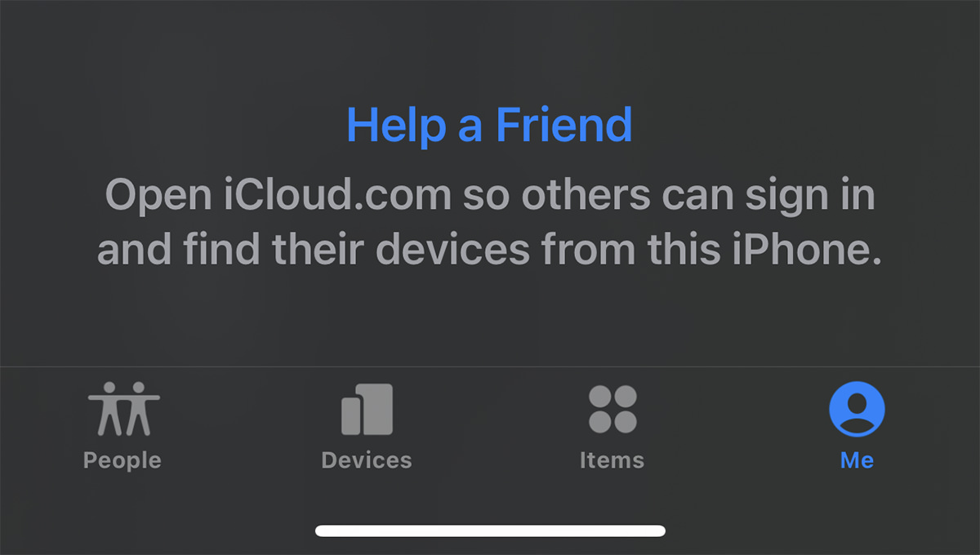Select the four-dot Items icon

click(612, 409)
